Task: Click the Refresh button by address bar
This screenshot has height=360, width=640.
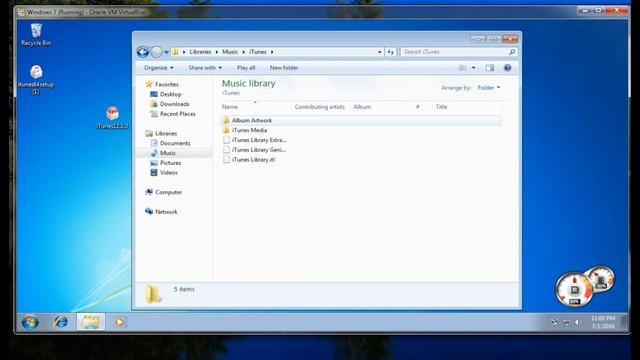Action: tap(391, 52)
